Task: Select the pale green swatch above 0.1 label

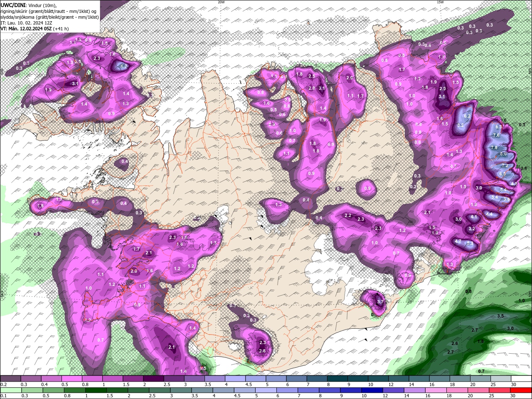Action: click(x=10, y=390)
